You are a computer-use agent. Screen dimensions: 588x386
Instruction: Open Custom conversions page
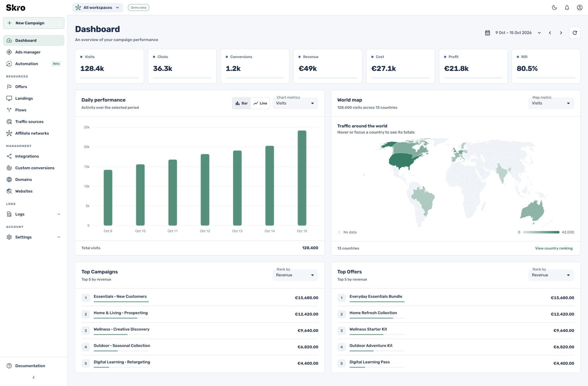click(34, 168)
